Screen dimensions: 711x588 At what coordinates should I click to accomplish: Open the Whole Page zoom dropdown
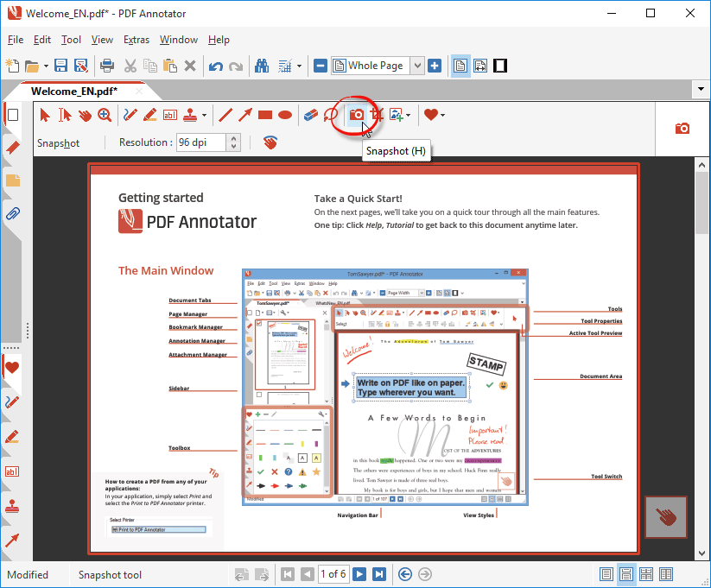(416, 66)
